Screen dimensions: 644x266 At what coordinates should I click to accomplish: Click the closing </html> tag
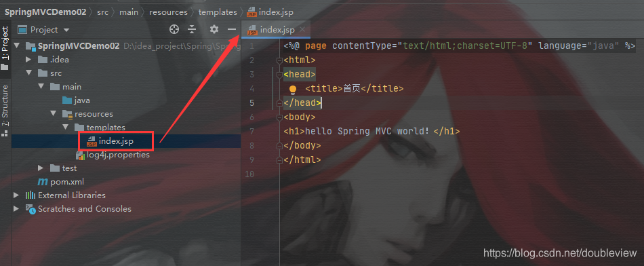[302, 159]
